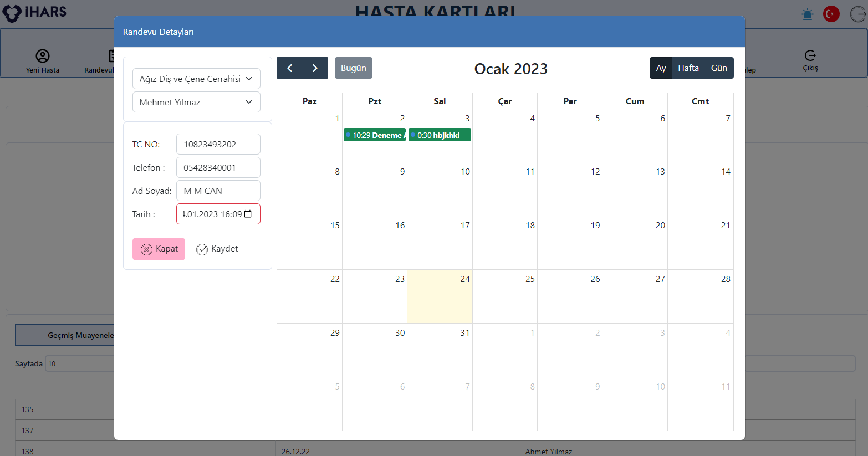Click the previous month arrow button
Viewport: 868px width, 456px height.
tap(289, 68)
